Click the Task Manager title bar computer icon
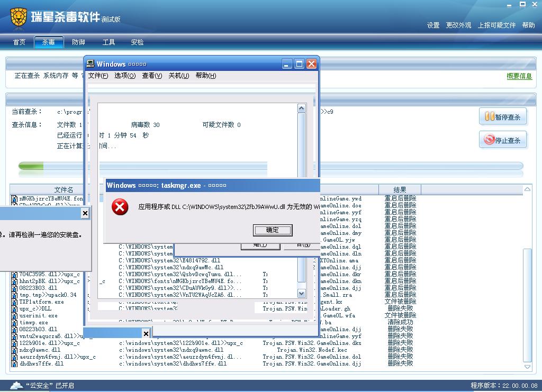 (90, 63)
